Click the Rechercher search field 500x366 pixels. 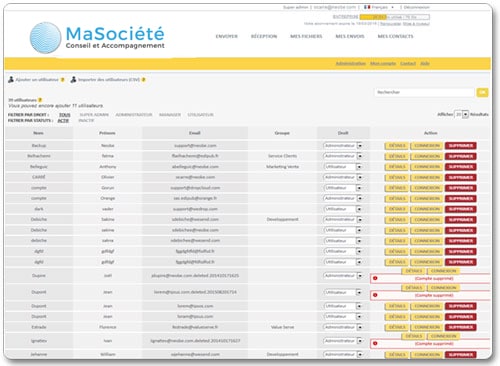point(424,92)
